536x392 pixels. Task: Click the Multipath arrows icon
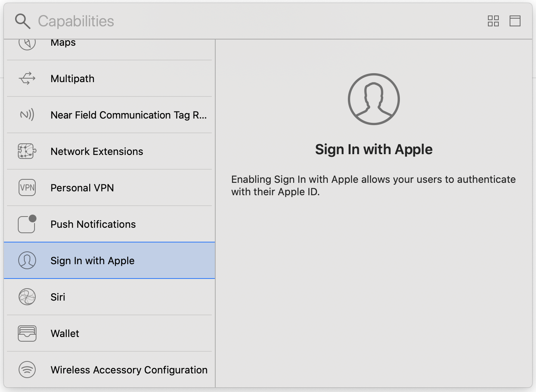pos(27,78)
